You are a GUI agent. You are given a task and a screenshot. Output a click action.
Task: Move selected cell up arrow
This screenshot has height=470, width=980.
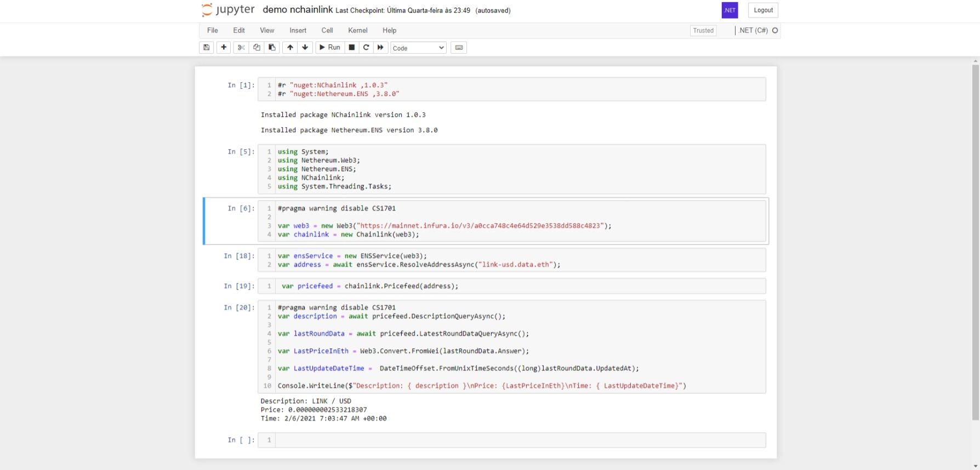[x=290, y=48]
